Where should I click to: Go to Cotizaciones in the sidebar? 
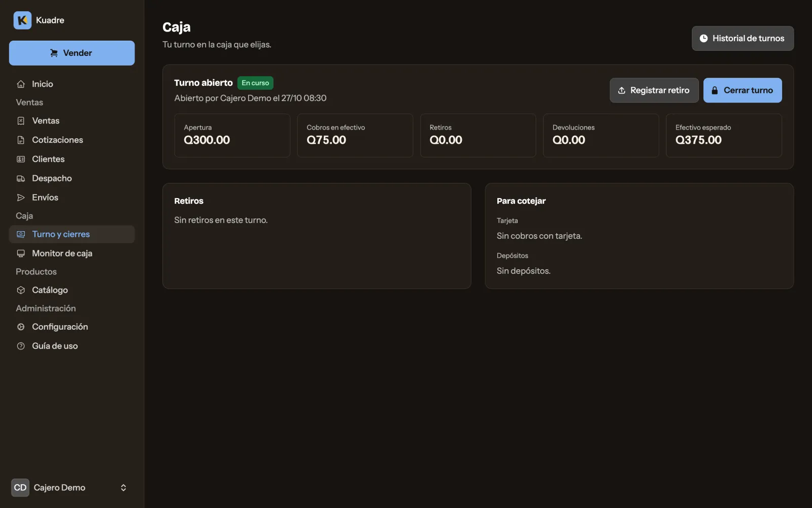pyautogui.click(x=72, y=140)
